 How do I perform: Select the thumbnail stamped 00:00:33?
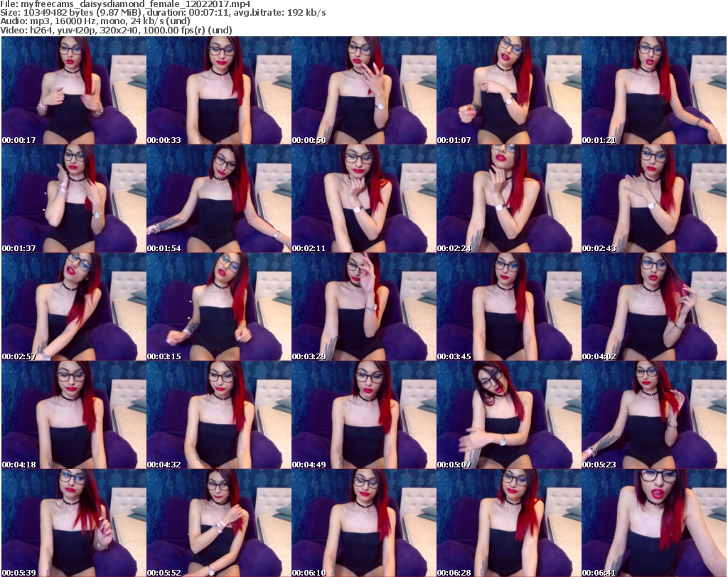[219, 90]
